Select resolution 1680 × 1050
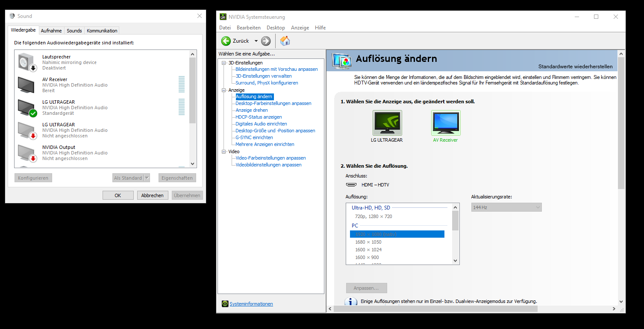Viewport: 644px width, 329px height. pos(368,242)
